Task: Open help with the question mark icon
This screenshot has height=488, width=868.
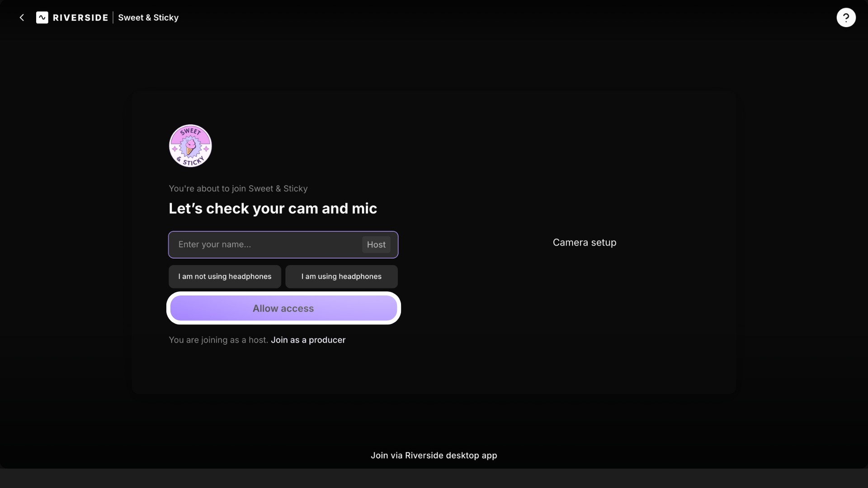Action: coord(846,18)
